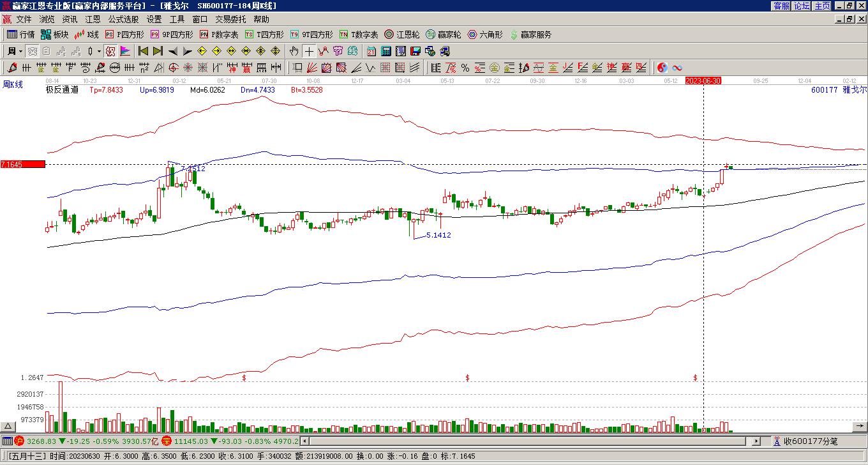Open the T四方形 tool

(264, 34)
